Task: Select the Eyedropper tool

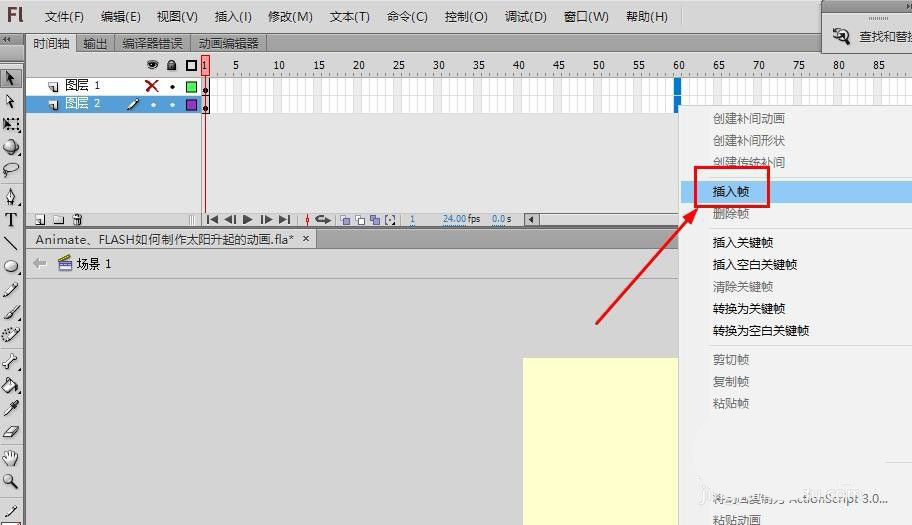Action: [x=11, y=409]
